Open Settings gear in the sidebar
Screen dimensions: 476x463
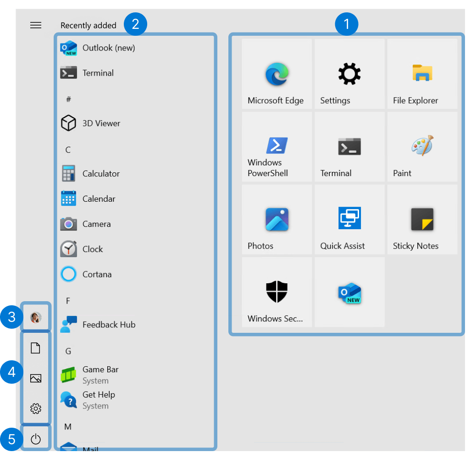(x=35, y=408)
